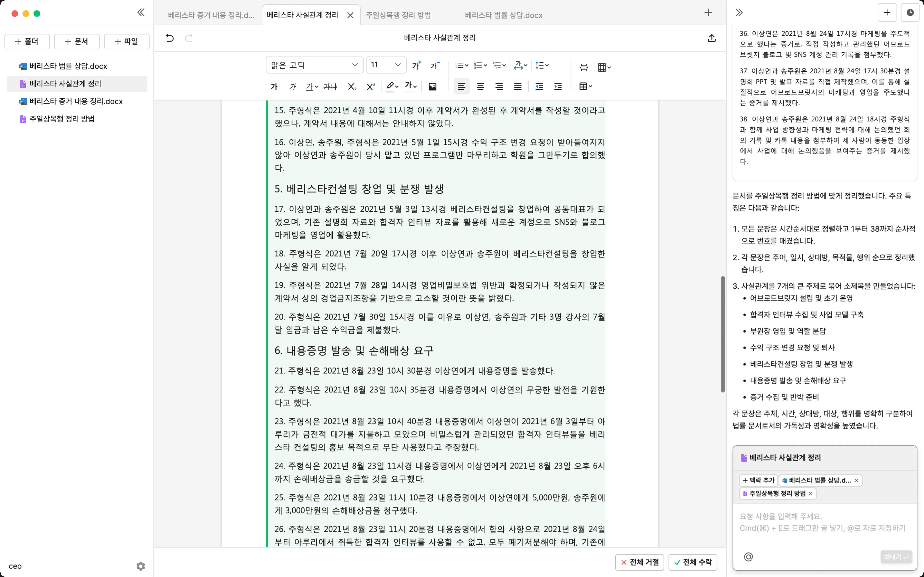The width and height of the screenshot is (924, 577).
Task: Open numbered list style dropdown
Action: pyautogui.click(x=480, y=65)
